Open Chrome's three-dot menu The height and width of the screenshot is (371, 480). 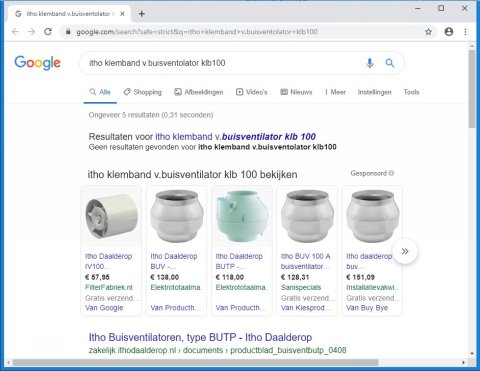point(465,32)
